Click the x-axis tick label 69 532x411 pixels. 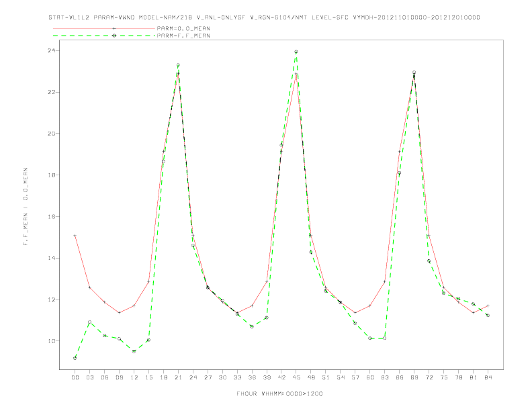coord(414,377)
